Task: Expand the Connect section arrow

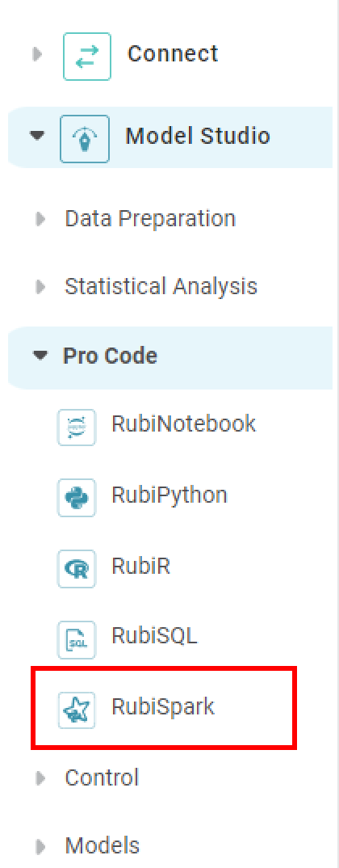Action: pyautogui.click(x=38, y=54)
